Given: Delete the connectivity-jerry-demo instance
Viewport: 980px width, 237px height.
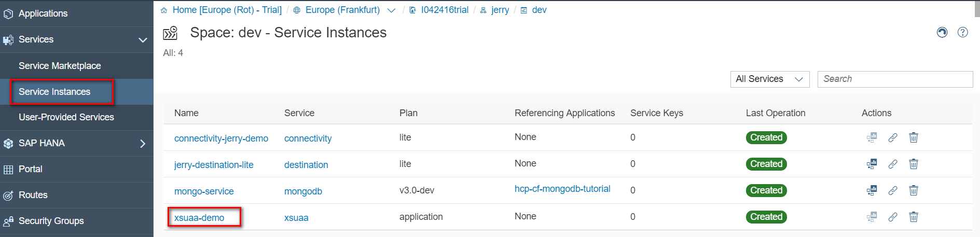Looking at the screenshot, I should coord(913,137).
